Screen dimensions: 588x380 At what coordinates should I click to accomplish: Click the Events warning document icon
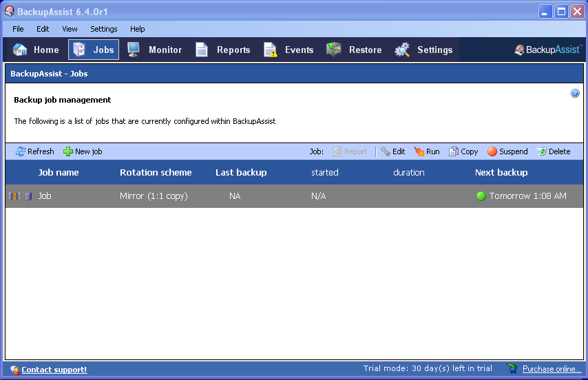click(270, 50)
